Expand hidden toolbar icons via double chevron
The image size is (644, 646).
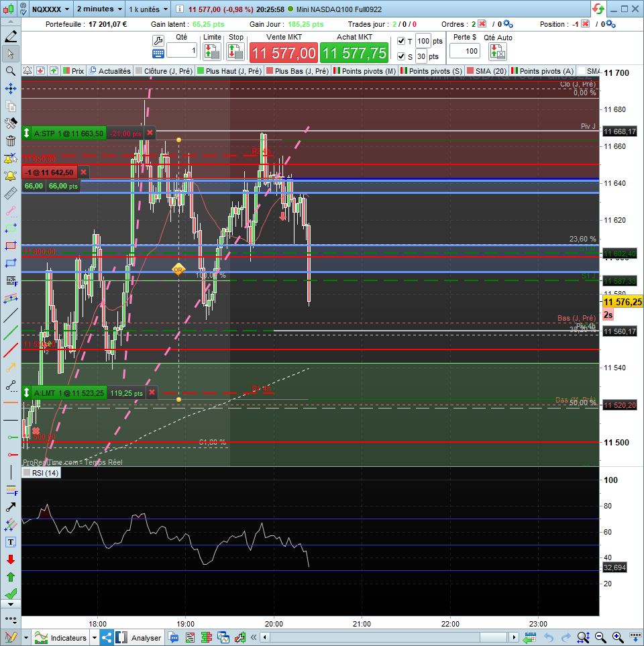(254, 638)
